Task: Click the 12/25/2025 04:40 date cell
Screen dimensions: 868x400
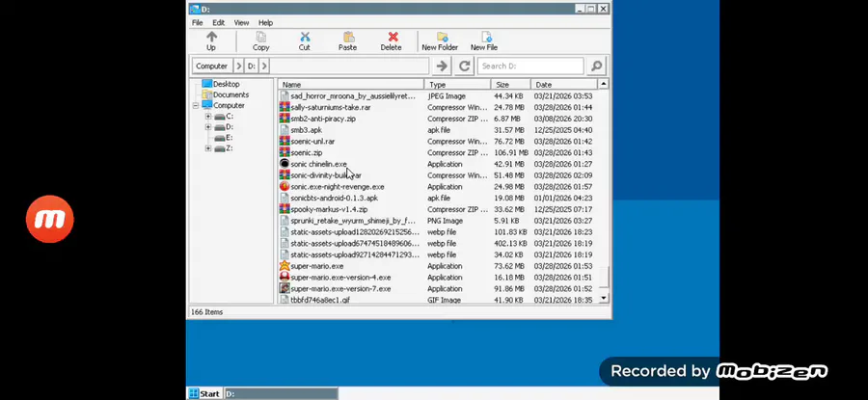Action: 563,130
